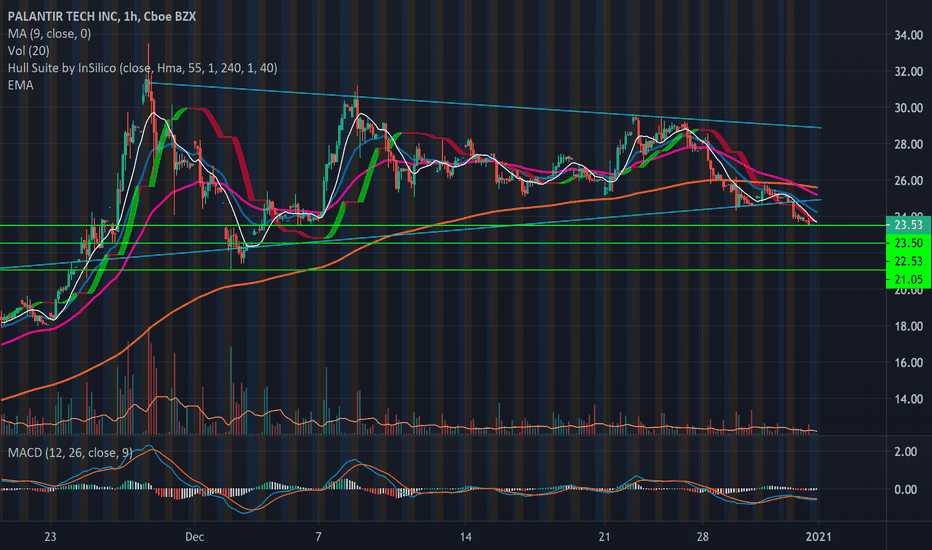Click the 28 date on time axis
This screenshot has height=550, width=932.
[703, 537]
